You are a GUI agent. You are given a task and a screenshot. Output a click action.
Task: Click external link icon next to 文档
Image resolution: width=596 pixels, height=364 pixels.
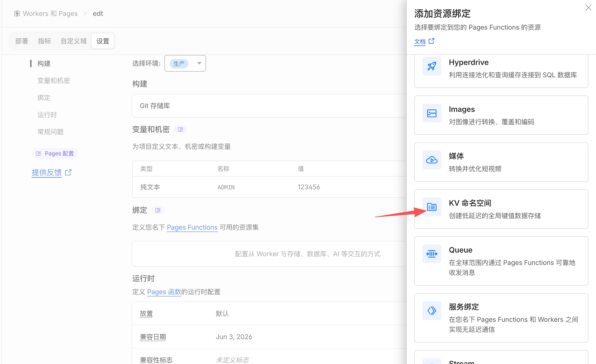point(431,41)
